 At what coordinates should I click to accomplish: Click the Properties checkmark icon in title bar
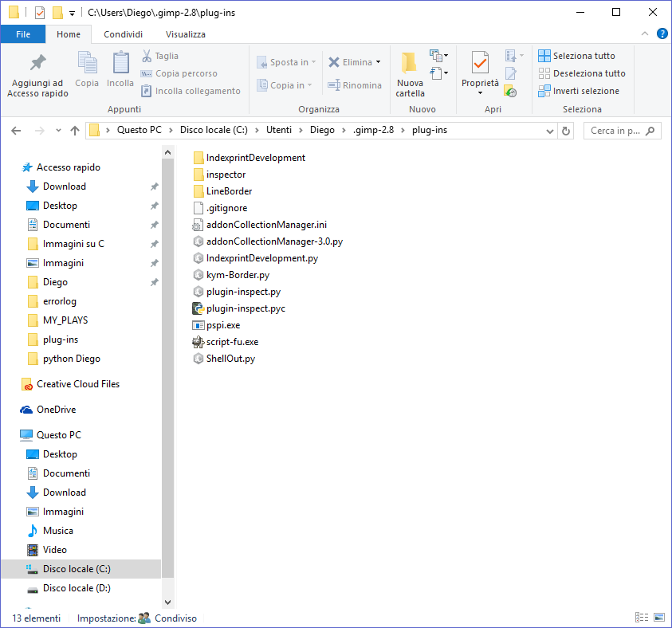(39, 13)
